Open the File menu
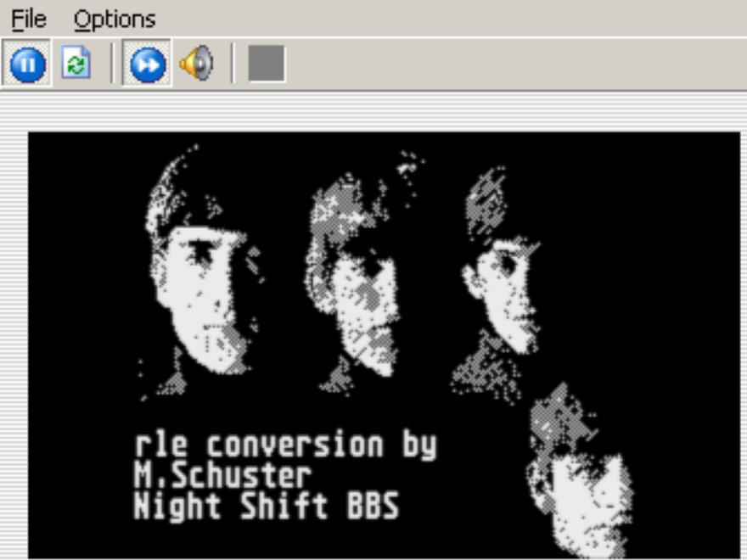Screen dimensions: 747x560 pyautogui.click(x=28, y=19)
